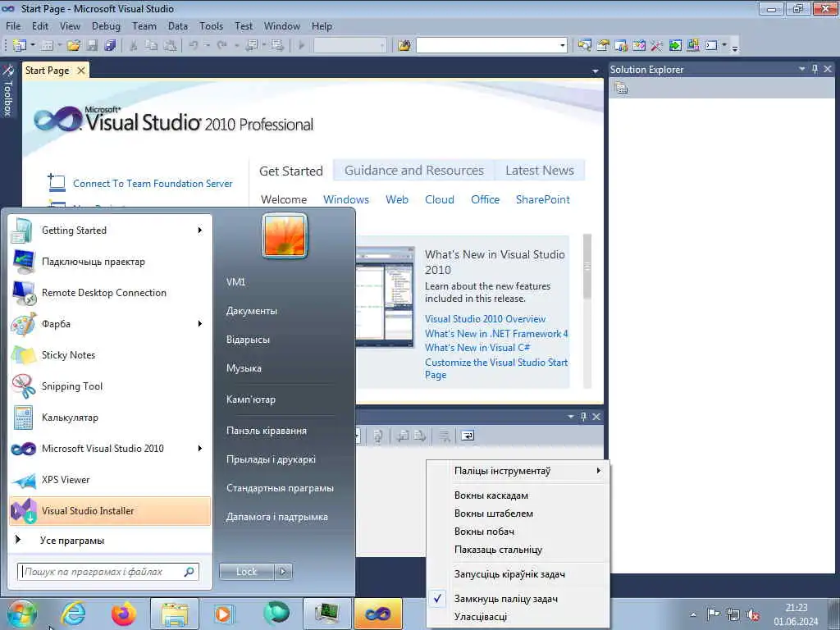Expand the Getting Started submenu arrow
The height and width of the screenshot is (630, 840).
[200, 231]
